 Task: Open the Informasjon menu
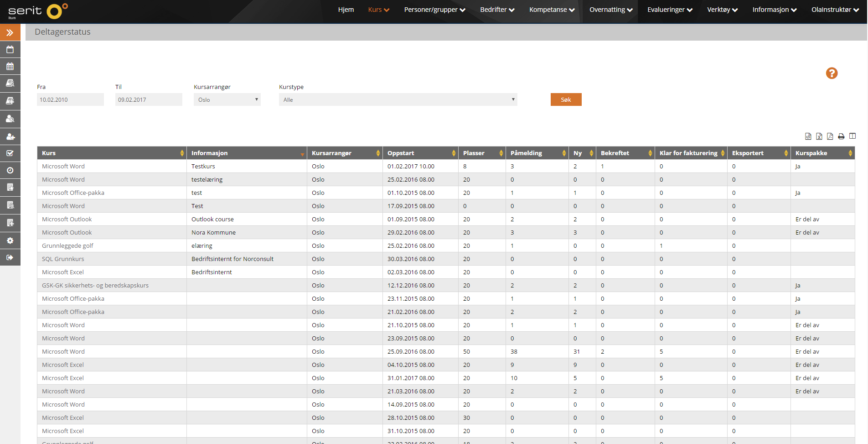tap(775, 10)
